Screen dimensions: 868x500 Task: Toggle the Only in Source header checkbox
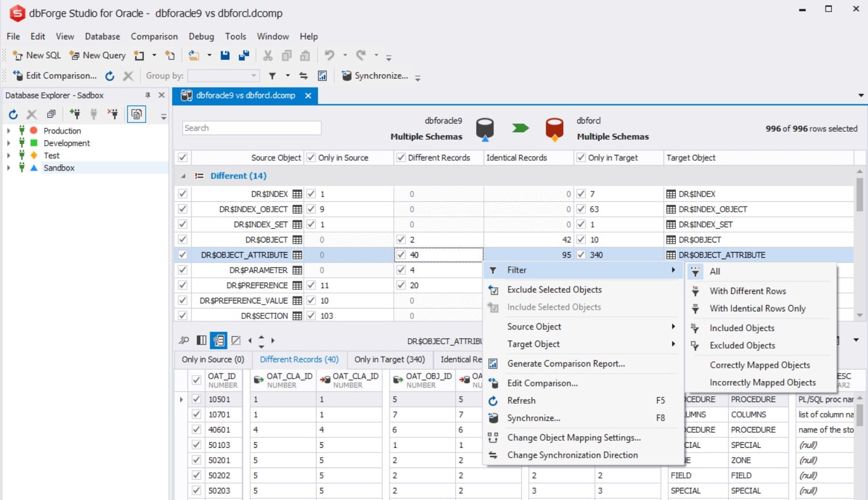coord(311,157)
